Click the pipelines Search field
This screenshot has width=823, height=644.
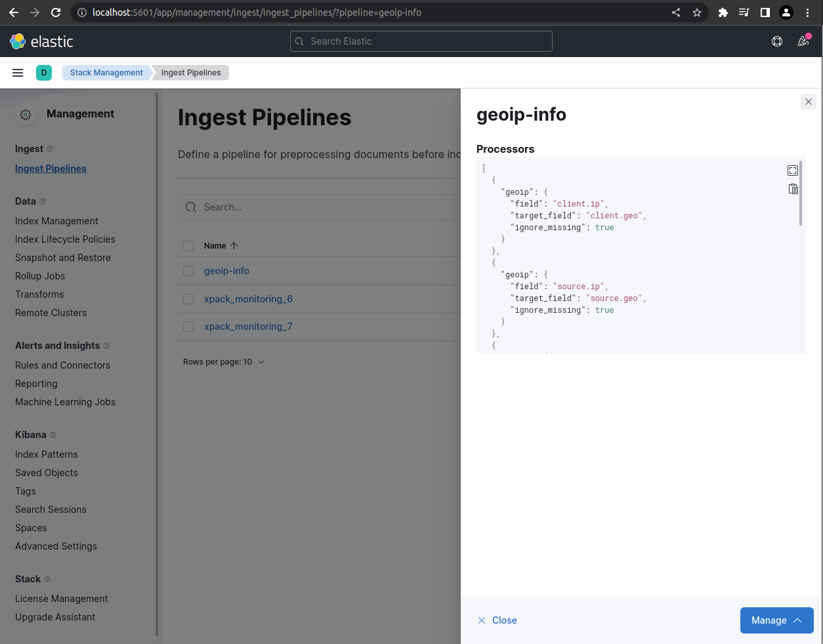click(320, 207)
